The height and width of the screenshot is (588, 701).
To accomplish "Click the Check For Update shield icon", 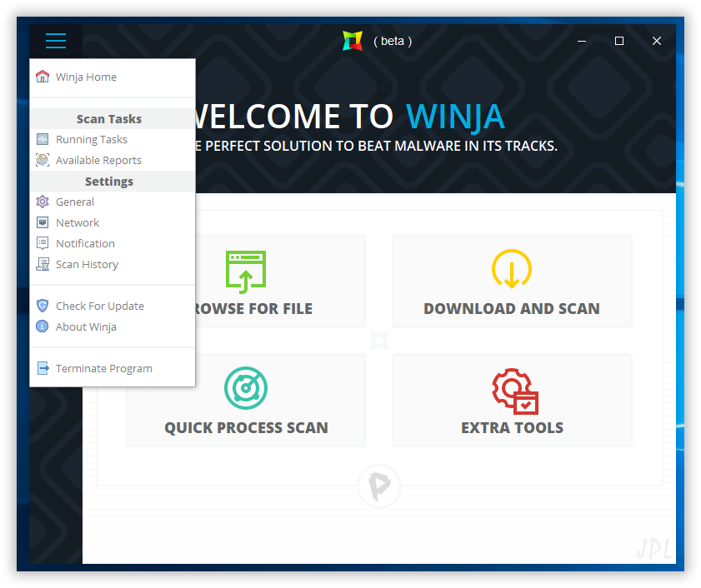I will click(43, 306).
